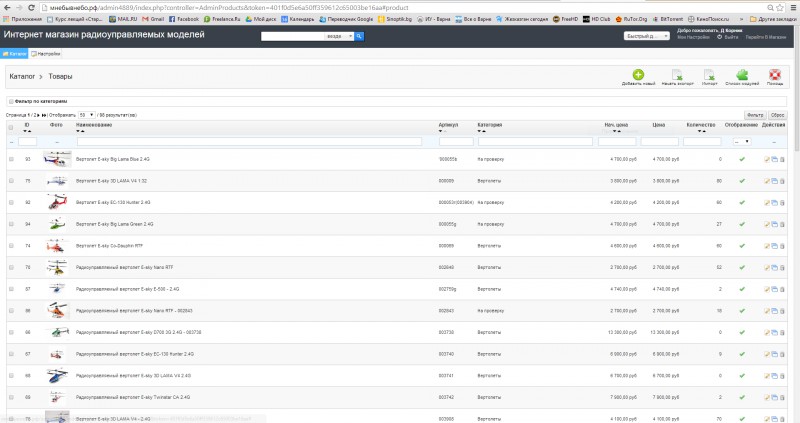Open MAIL.RU bookmark

pyautogui.click(x=123, y=19)
